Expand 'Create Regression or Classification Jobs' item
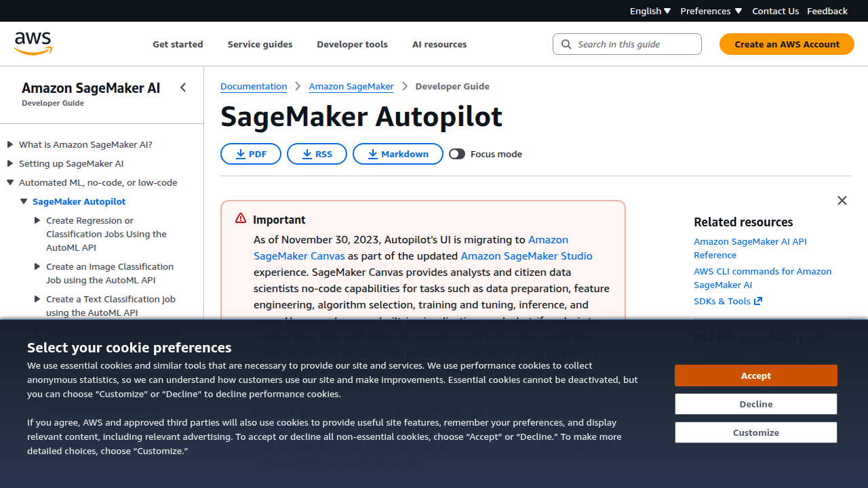 (37, 220)
